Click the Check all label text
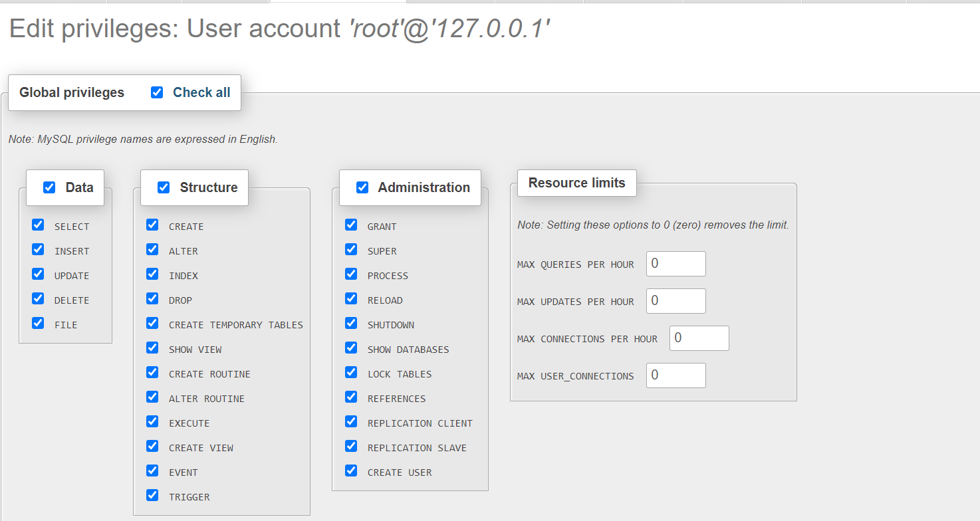Image resolution: width=980 pixels, height=521 pixels. click(x=201, y=92)
